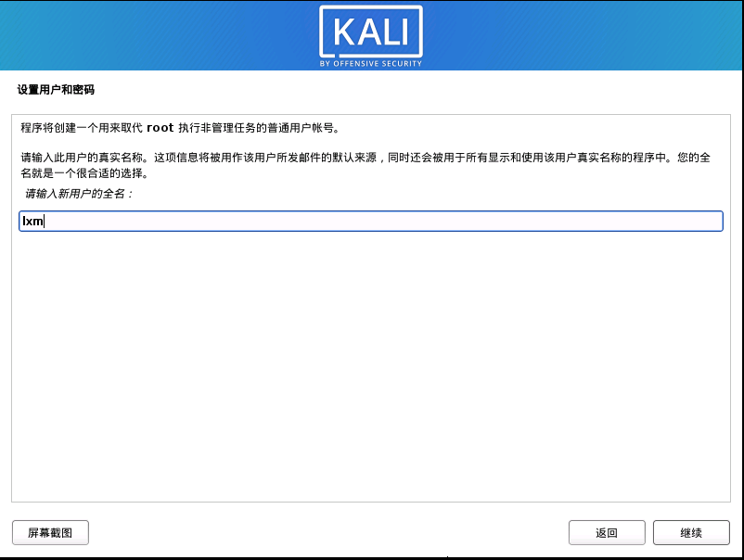
Task: Click the empty white panel below the input
Action: (x=370, y=365)
